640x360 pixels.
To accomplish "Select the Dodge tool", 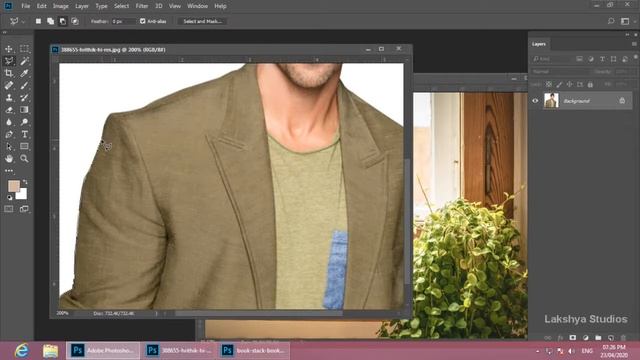I will pos(24,122).
